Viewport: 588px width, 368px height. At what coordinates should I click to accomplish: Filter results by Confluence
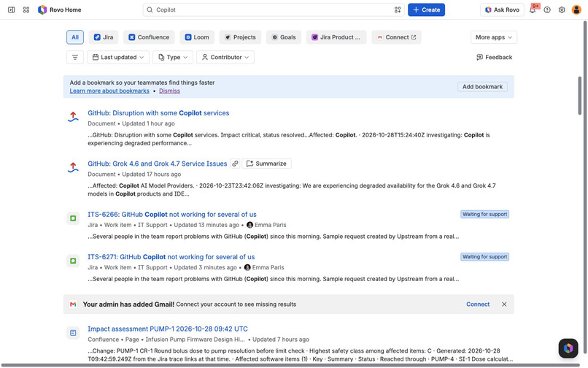(149, 37)
